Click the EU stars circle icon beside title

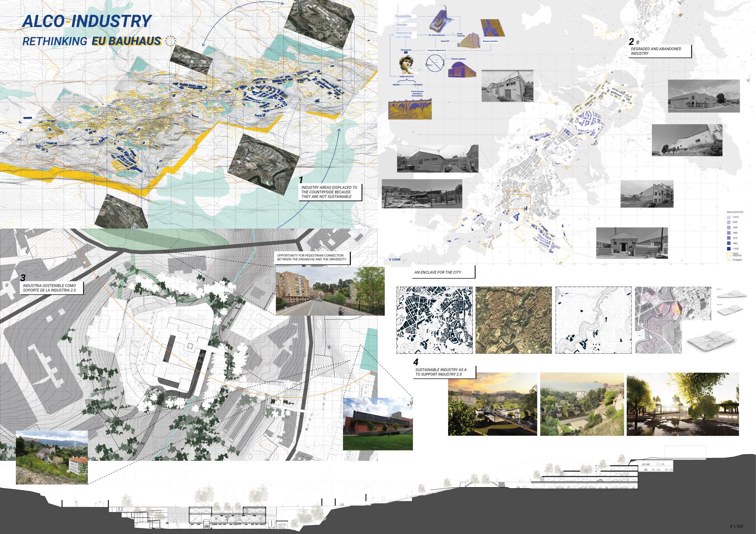pos(170,41)
